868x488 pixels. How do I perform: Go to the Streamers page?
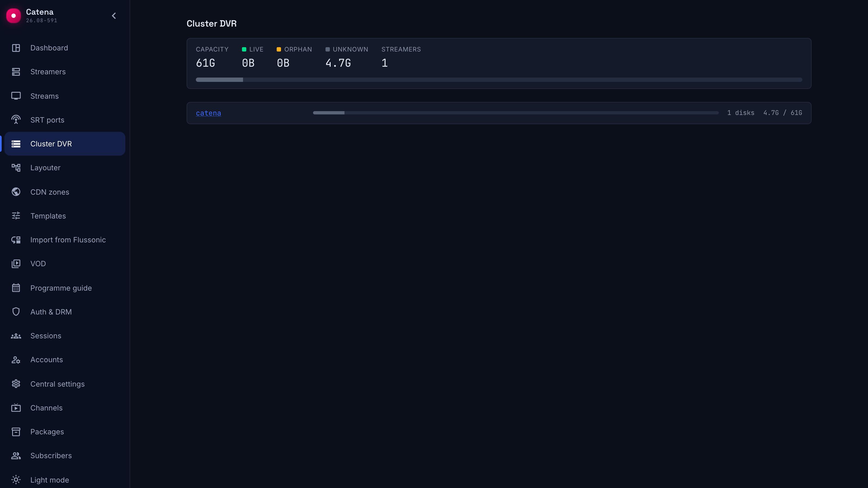[65, 72]
